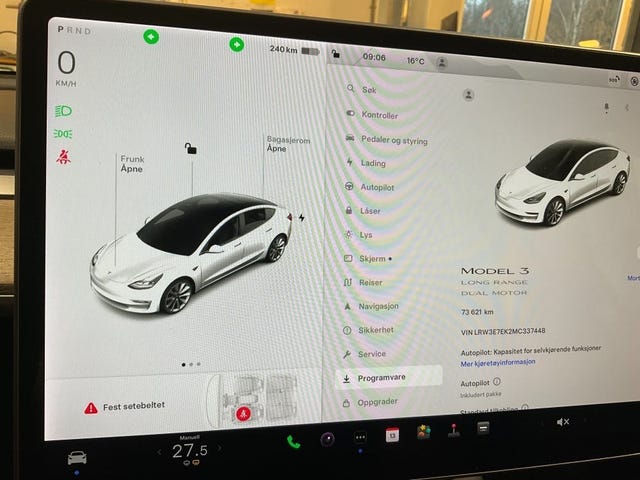Select the Autopilot menu item

[x=369, y=187]
